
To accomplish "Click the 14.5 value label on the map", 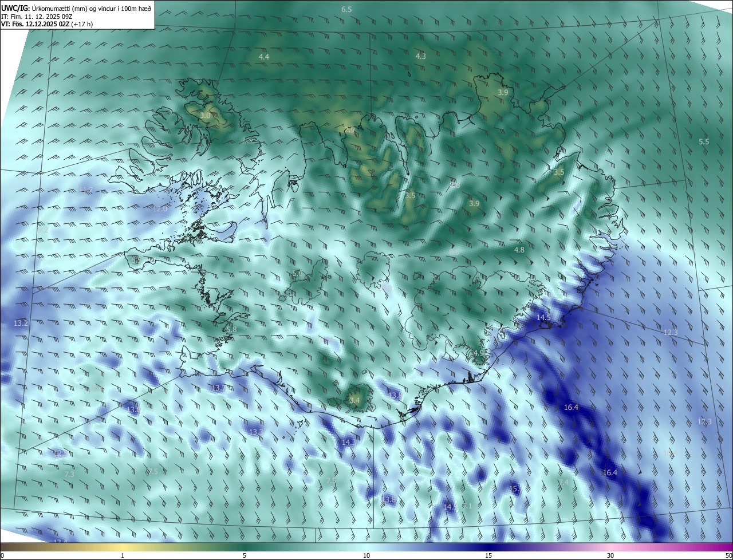I will tap(543, 318).
